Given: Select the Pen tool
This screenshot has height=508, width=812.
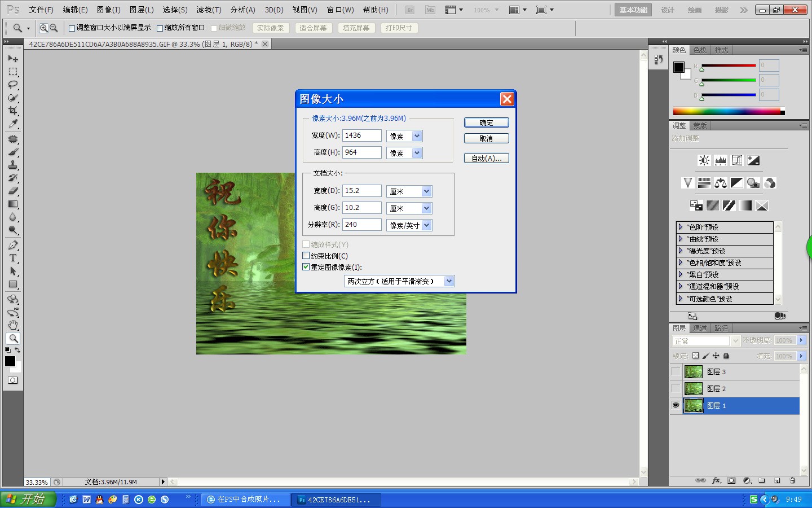Looking at the screenshot, I should tap(13, 245).
